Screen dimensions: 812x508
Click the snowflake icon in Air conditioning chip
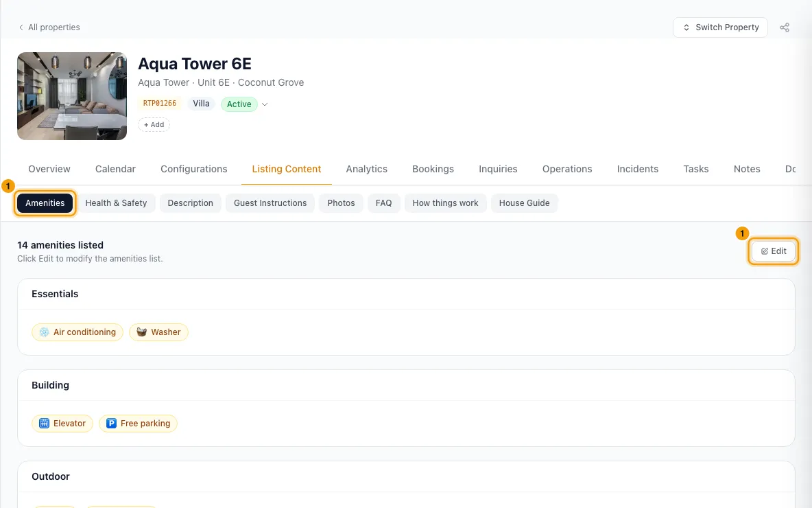point(44,332)
